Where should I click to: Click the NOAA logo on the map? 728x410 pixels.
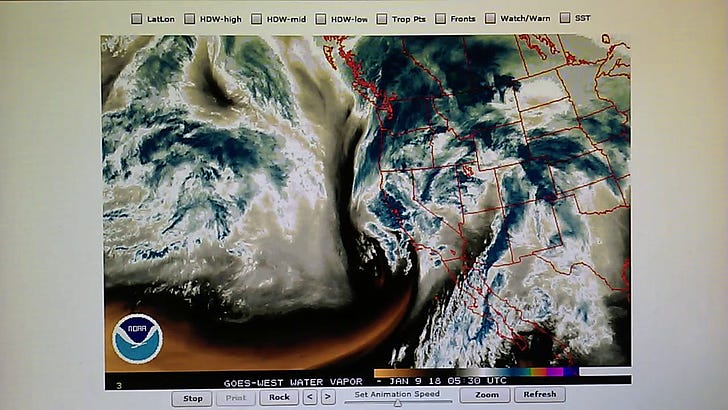click(x=137, y=338)
